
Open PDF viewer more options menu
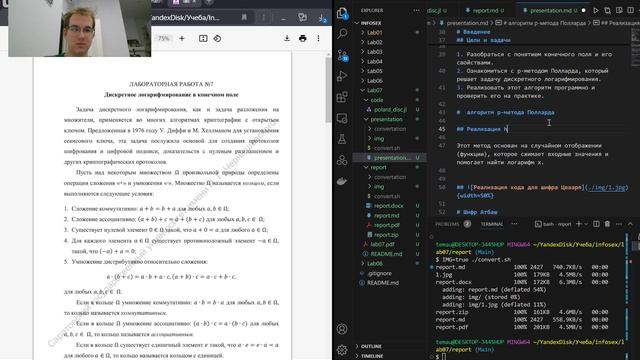(318, 38)
